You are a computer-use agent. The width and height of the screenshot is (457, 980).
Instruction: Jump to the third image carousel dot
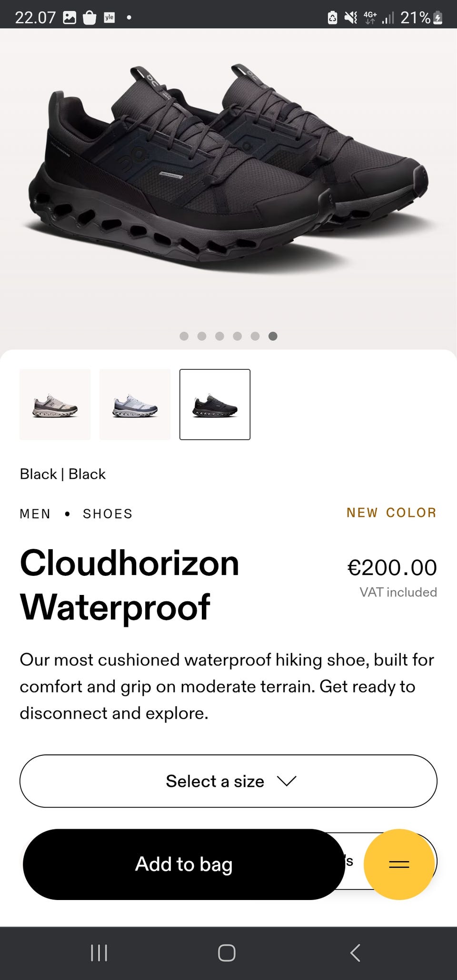click(x=219, y=337)
